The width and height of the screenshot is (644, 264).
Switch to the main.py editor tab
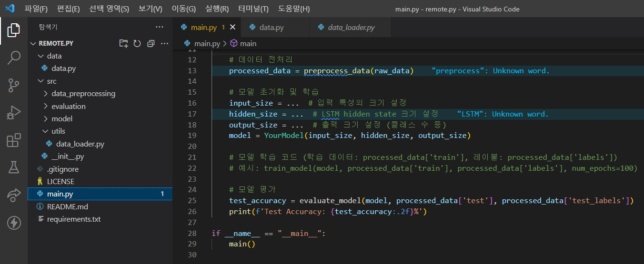click(207, 27)
